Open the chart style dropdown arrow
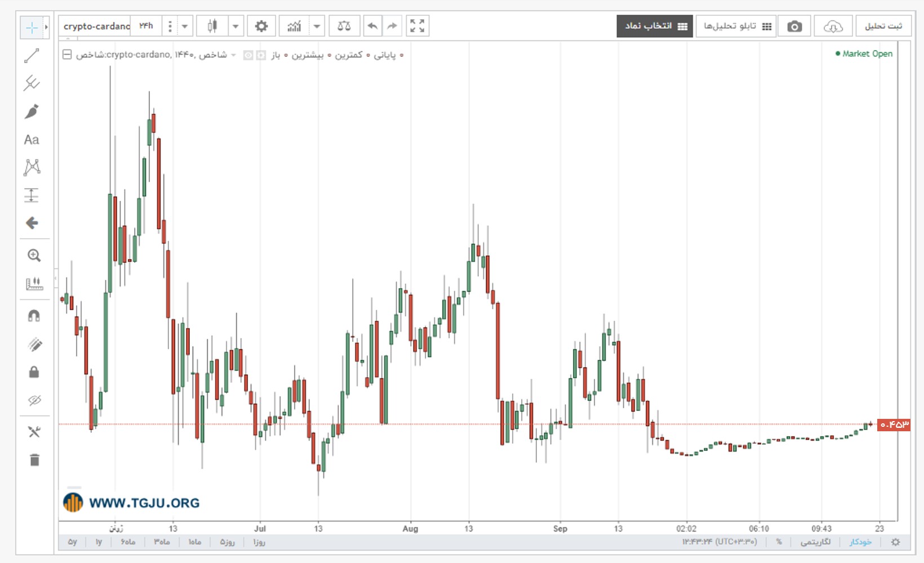This screenshot has height=563, width=924. point(236,26)
